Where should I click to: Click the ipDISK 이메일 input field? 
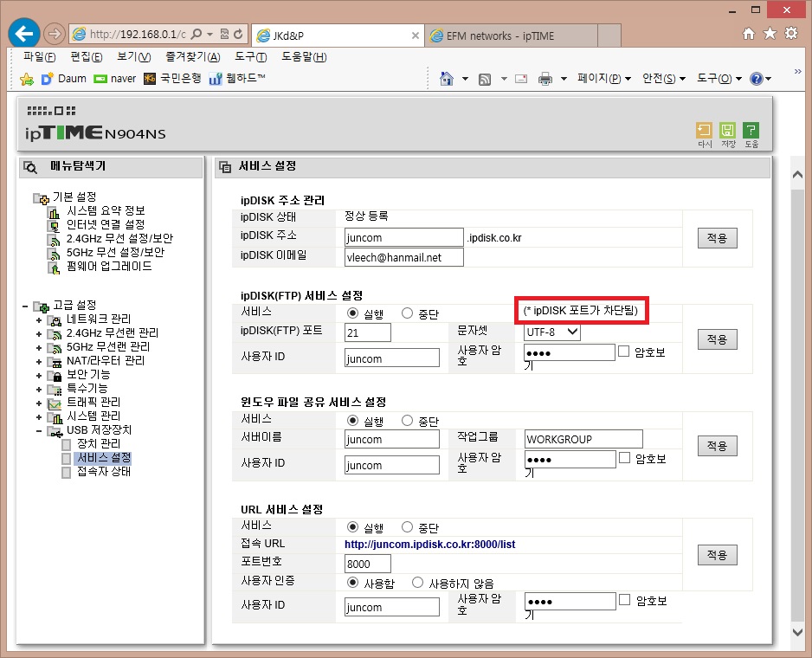[404, 257]
